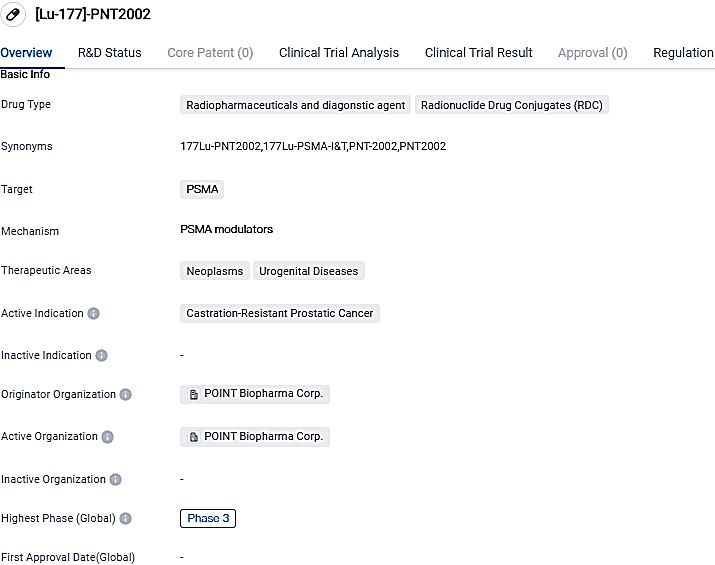Click info icon beside Inactive Organization

[116, 480]
